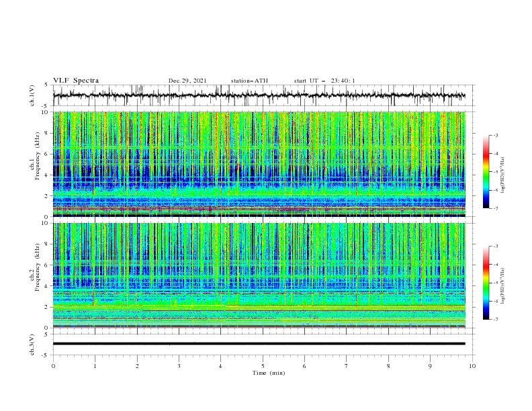
Task: Click the ch.1 spectrogram color scale bar
Action: [x=486, y=172]
